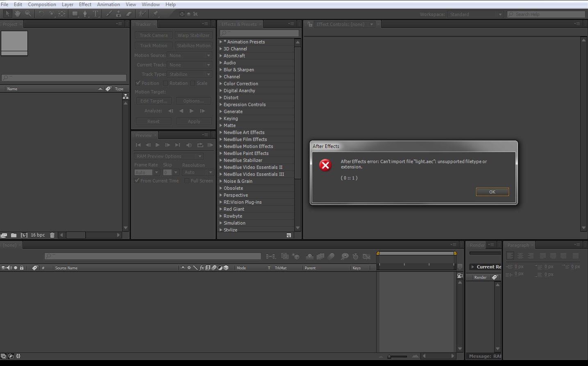Select the Roto Brush tool
The width and height of the screenshot is (588, 366).
(142, 14)
